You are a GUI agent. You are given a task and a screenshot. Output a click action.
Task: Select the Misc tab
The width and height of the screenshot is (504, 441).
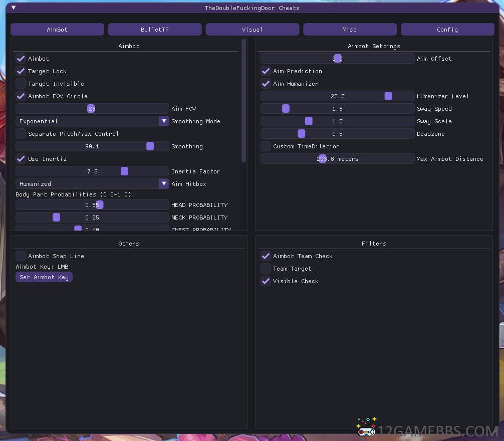pos(349,30)
